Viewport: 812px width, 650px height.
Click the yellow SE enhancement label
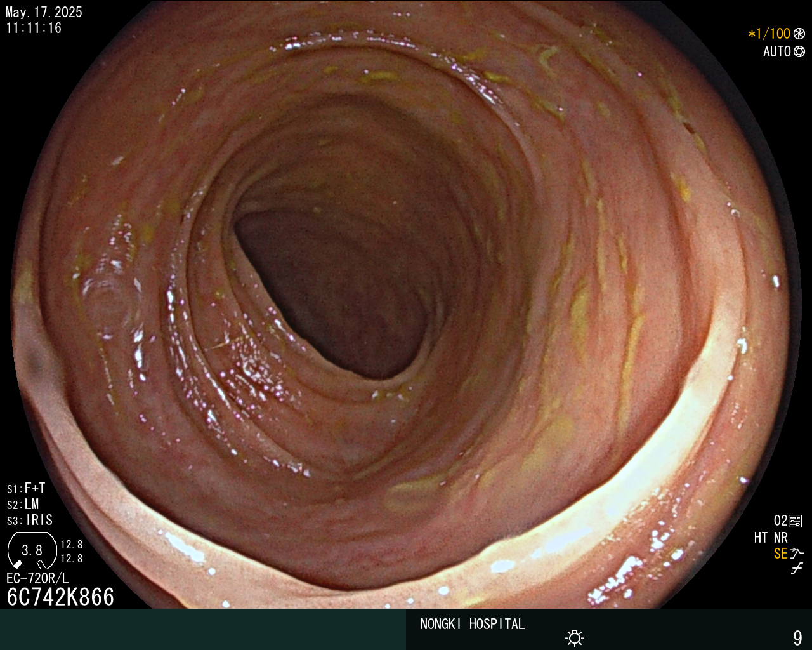(780, 554)
